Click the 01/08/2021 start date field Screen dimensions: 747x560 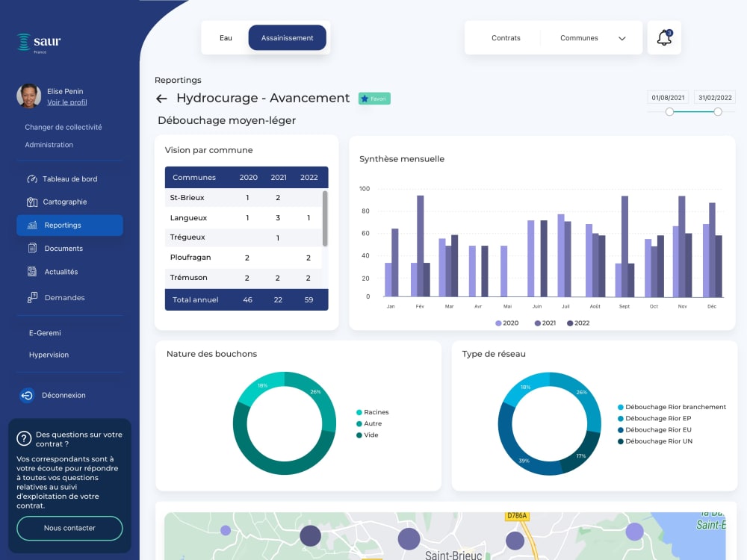tap(668, 98)
